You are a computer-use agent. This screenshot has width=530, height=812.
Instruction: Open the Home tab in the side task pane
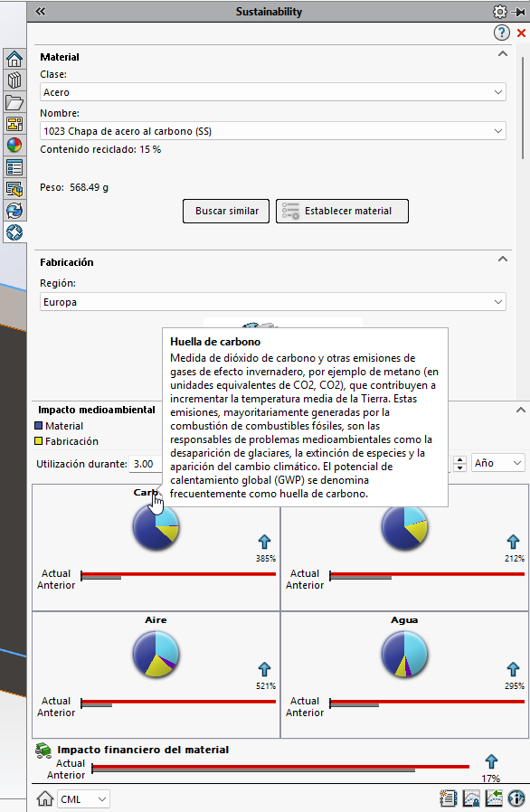[14, 59]
